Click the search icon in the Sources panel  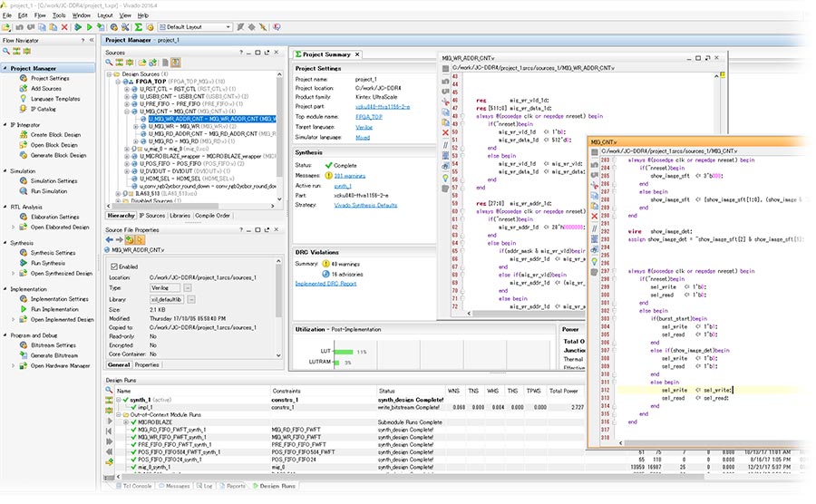click(110, 63)
